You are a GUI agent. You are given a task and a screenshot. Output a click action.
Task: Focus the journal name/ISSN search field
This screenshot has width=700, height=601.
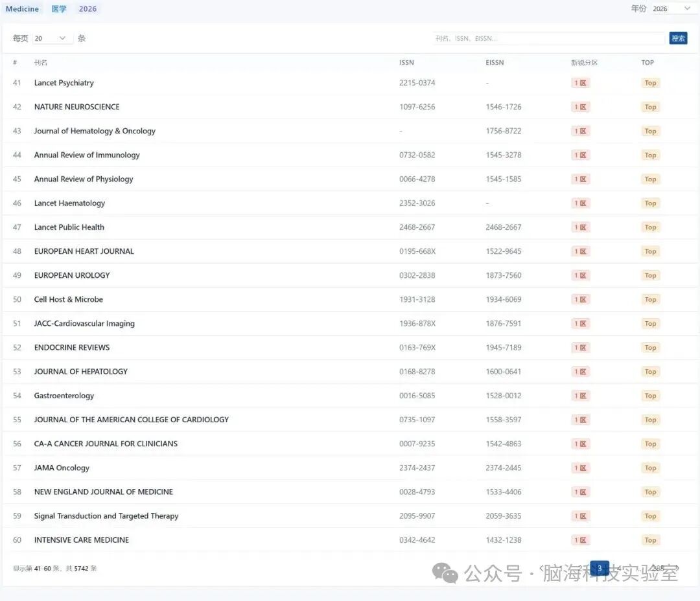point(549,38)
